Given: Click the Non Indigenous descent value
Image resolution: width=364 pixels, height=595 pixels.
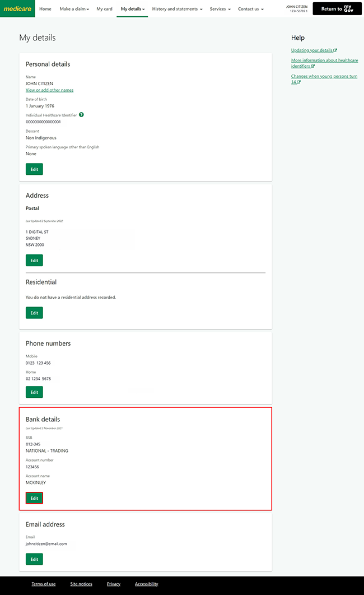Looking at the screenshot, I should (41, 138).
